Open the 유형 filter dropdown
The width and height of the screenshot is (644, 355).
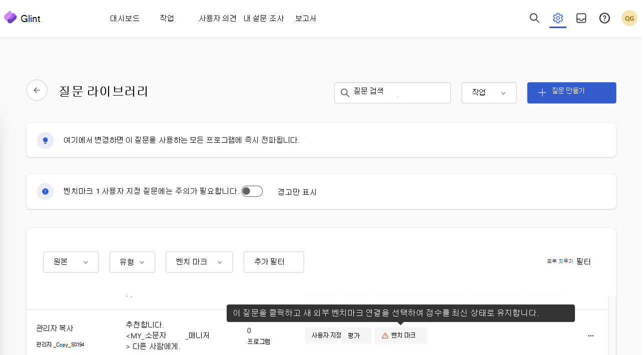pyautogui.click(x=132, y=262)
